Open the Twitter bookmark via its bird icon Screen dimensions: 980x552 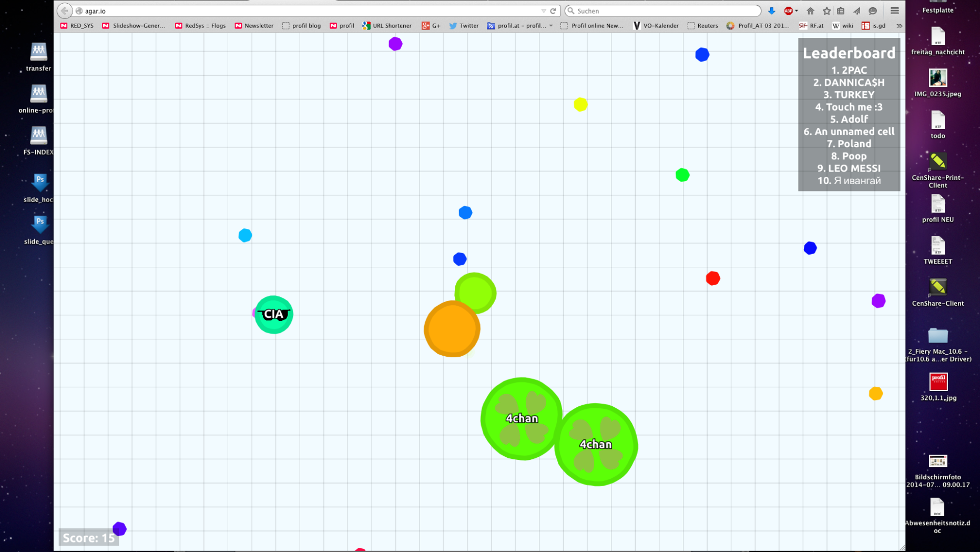coord(453,25)
